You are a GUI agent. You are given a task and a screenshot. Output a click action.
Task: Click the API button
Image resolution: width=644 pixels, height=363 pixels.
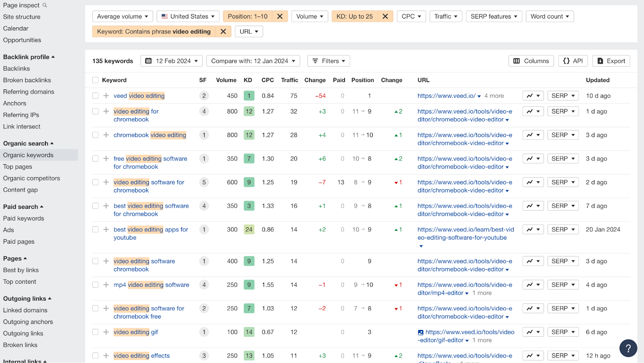click(x=573, y=61)
